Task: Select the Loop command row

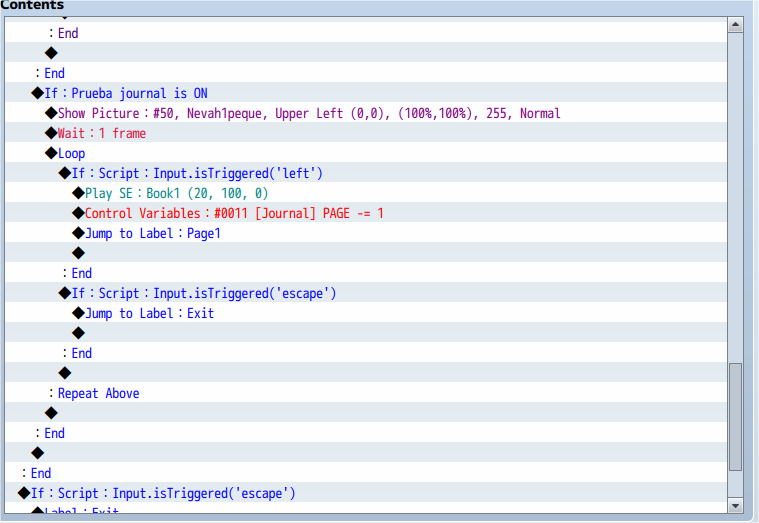Action: (365, 153)
